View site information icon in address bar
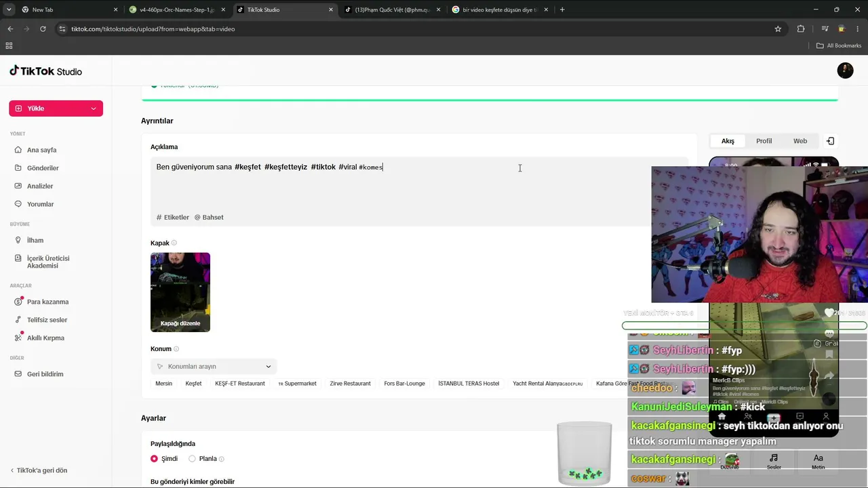The width and height of the screenshot is (868, 488). [x=62, y=29]
